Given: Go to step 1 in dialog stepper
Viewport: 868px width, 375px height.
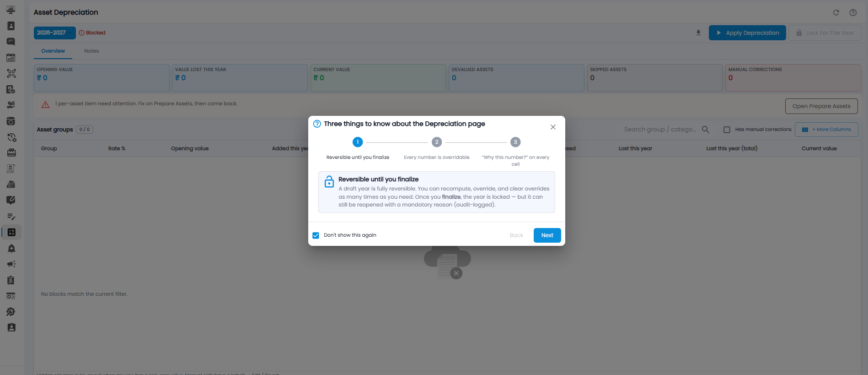Looking at the screenshot, I should (358, 142).
